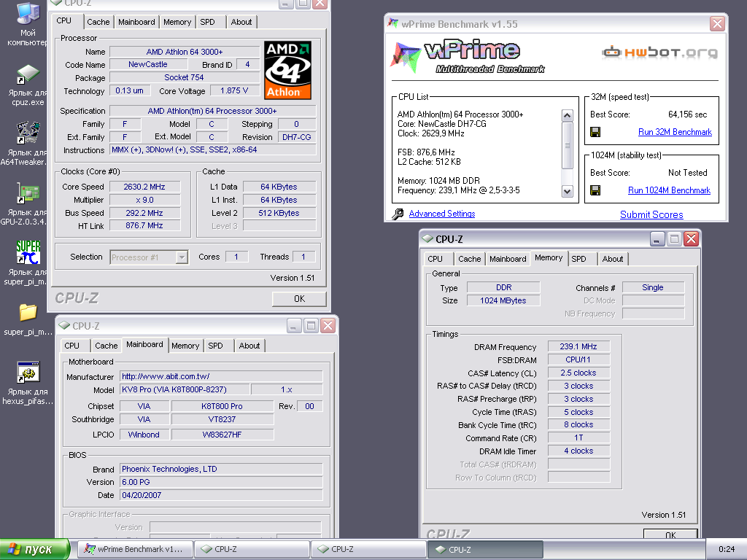Select Mainboard tab in Memory CPU-Z window

click(x=508, y=259)
